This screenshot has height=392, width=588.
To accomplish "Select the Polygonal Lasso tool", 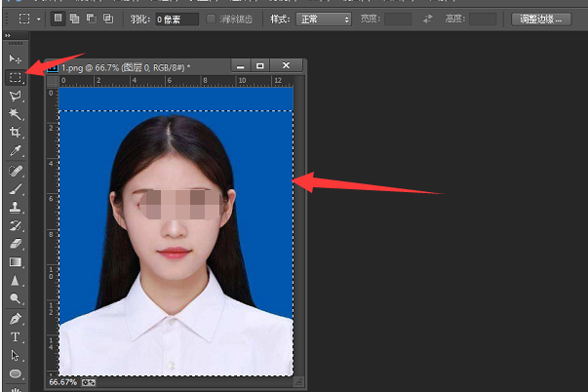I will pos(16,96).
